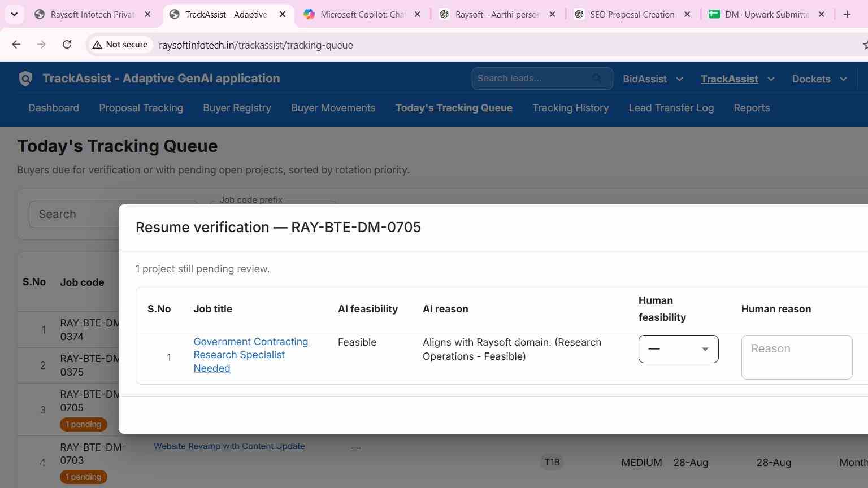Go to the Buyer Registry section
Screen dimensions: 868x488
[237, 108]
